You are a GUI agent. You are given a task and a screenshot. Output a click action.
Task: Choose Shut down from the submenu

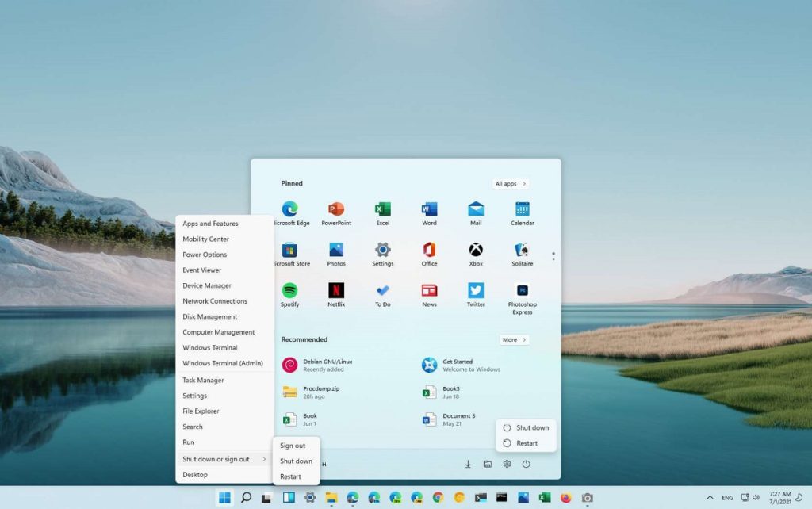tap(296, 461)
